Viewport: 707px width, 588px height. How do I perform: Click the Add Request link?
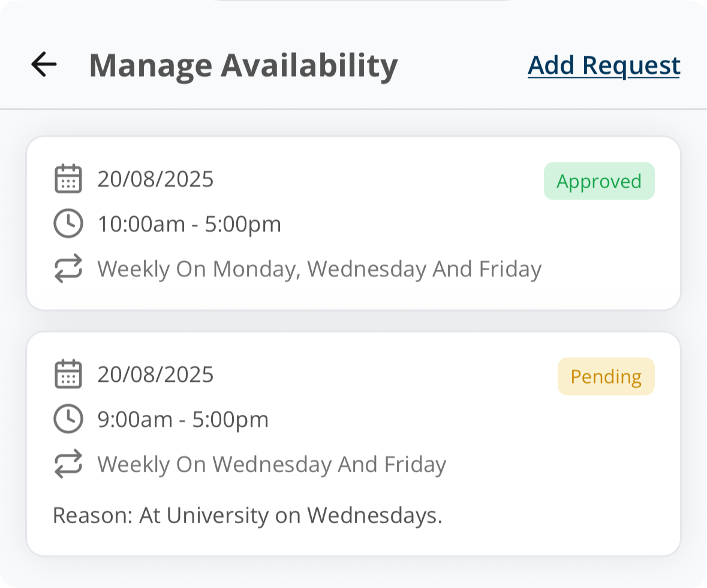tap(604, 65)
